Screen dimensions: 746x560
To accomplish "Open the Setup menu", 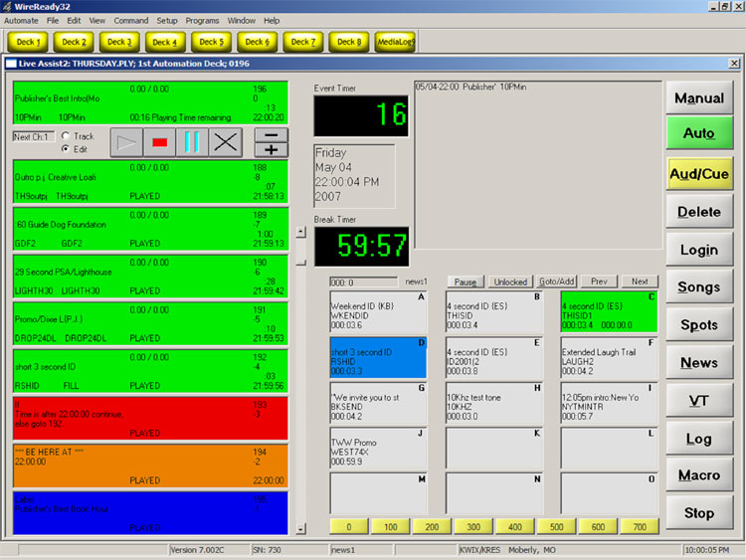I will click(x=167, y=21).
